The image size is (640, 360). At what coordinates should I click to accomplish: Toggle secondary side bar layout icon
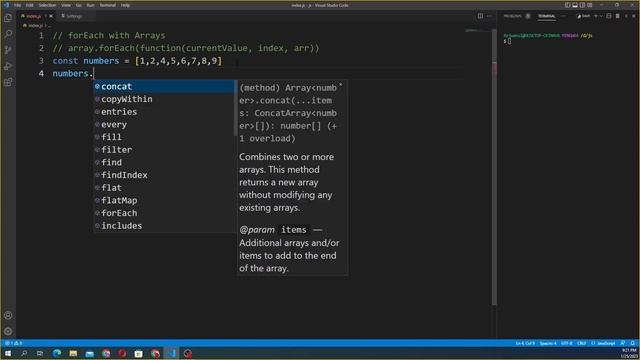click(582, 5)
